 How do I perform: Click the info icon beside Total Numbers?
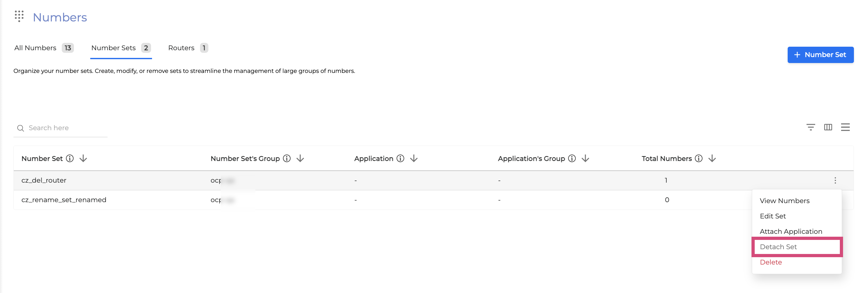(698, 159)
